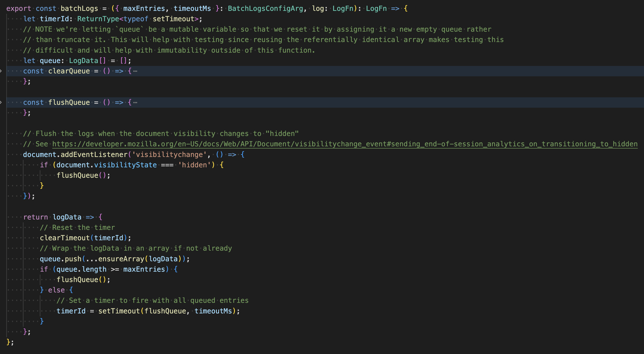Expand the folded clearQueue function arrow

point(1,71)
